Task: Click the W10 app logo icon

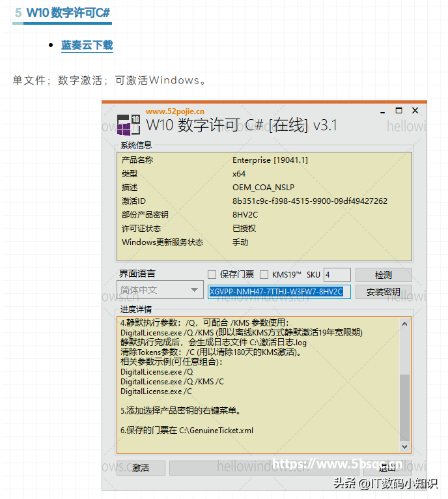Action: click(x=128, y=125)
